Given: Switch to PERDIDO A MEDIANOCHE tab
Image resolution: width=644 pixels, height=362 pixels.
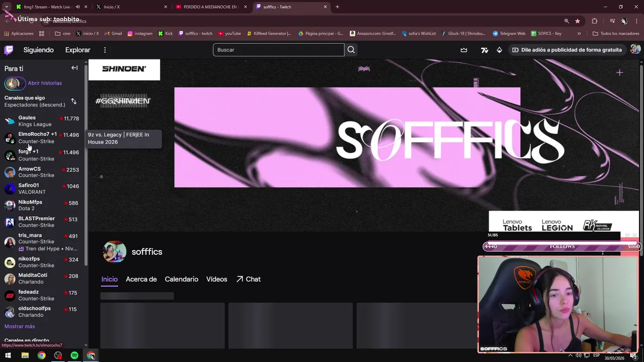Looking at the screenshot, I should tap(210, 7).
